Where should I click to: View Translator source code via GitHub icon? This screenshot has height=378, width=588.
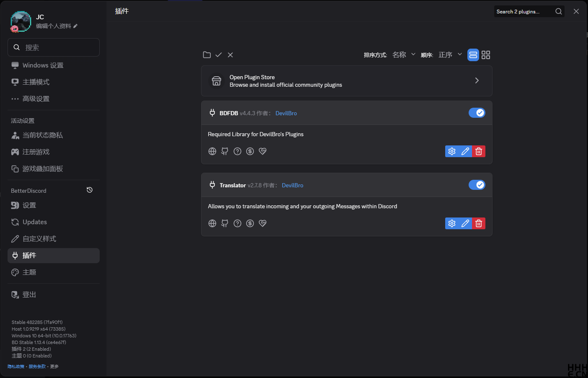pyautogui.click(x=224, y=223)
